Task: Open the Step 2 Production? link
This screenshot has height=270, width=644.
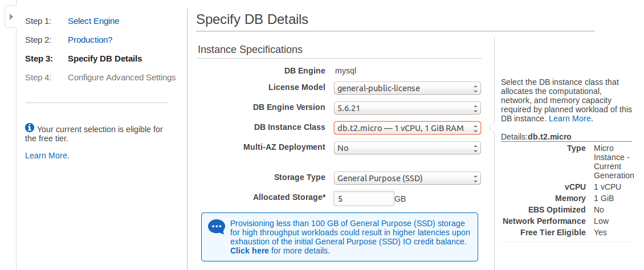Action: [x=90, y=40]
